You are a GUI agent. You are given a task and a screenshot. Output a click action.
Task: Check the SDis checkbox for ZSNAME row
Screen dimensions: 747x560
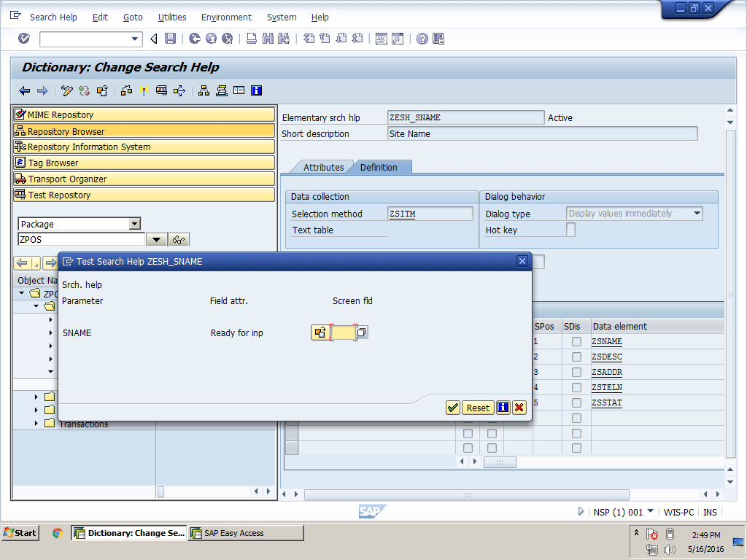point(576,342)
